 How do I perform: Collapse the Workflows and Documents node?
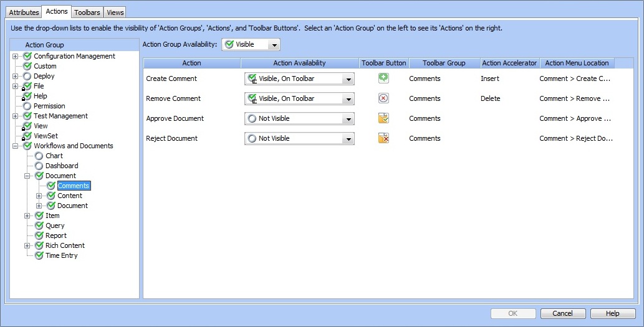click(x=15, y=146)
